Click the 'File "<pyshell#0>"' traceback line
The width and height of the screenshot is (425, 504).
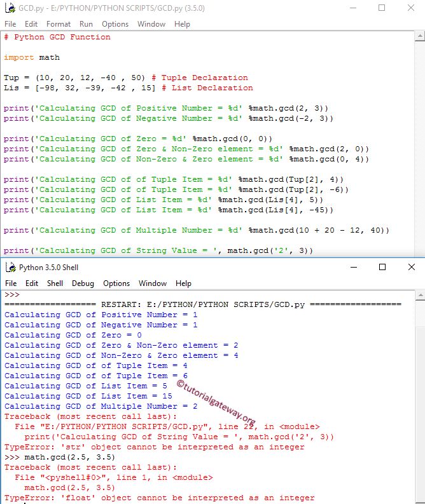click(x=114, y=478)
